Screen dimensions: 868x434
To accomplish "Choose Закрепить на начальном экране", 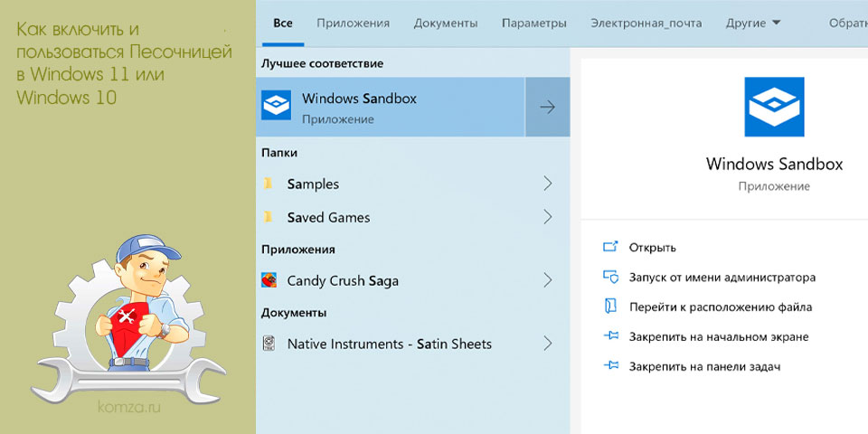I will pos(719,336).
